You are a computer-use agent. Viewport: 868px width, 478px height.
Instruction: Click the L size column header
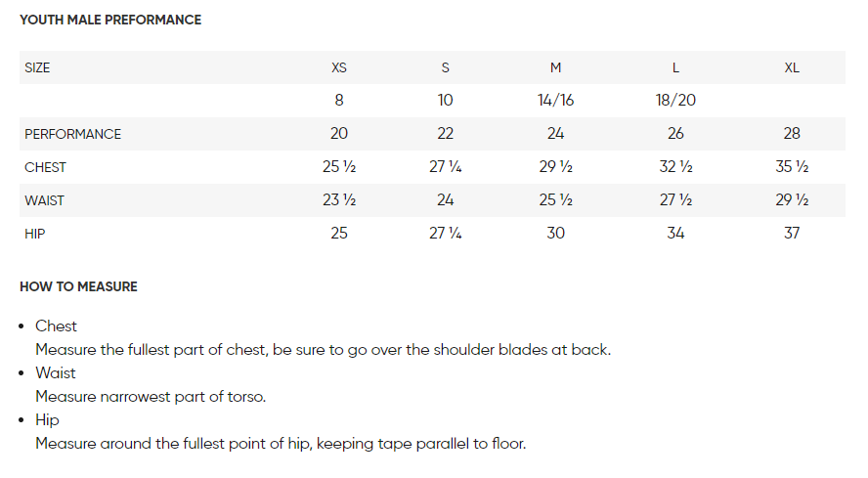click(675, 67)
